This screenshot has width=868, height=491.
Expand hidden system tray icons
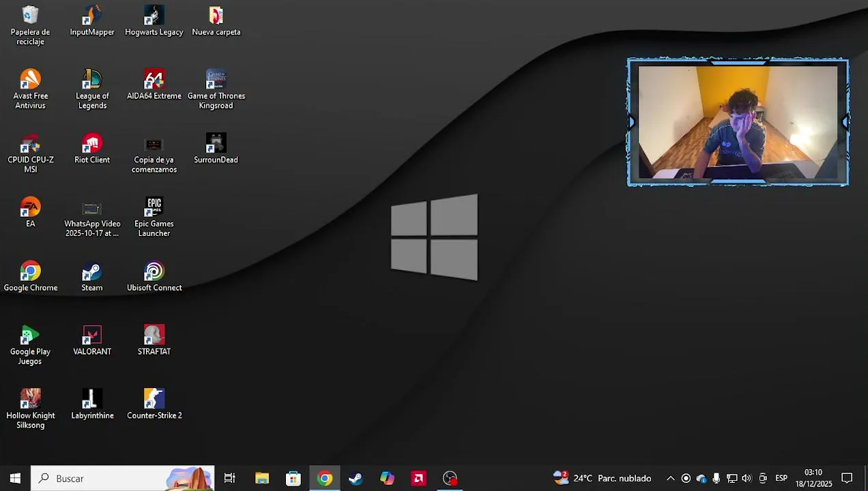[670, 478]
